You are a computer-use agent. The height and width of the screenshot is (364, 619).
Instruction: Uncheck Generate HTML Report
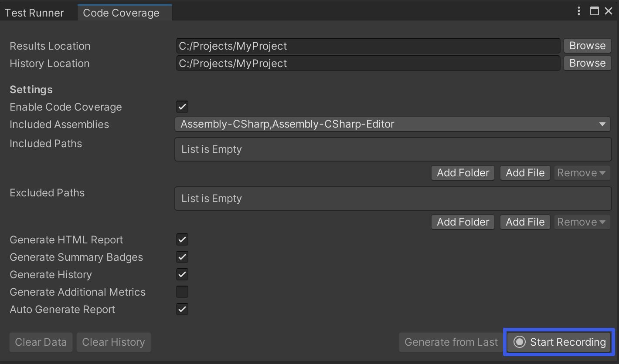tap(182, 239)
